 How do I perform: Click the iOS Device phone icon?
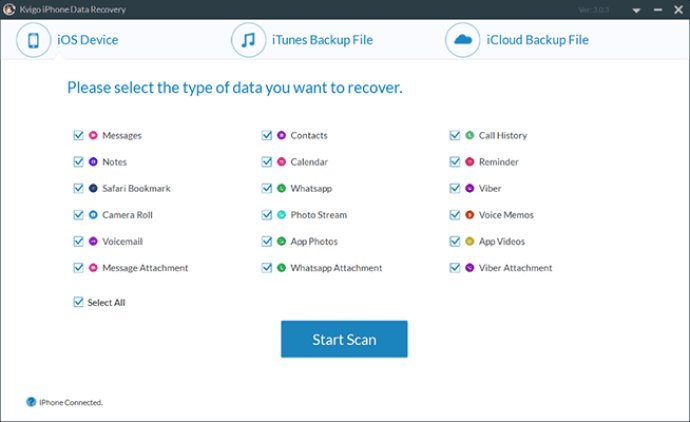coord(33,40)
